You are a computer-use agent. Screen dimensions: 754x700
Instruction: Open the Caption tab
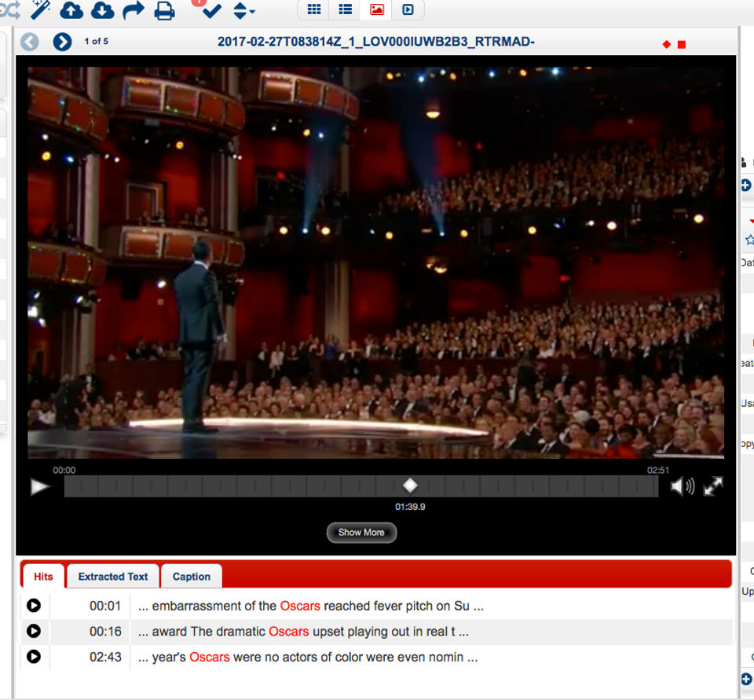[x=192, y=577]
